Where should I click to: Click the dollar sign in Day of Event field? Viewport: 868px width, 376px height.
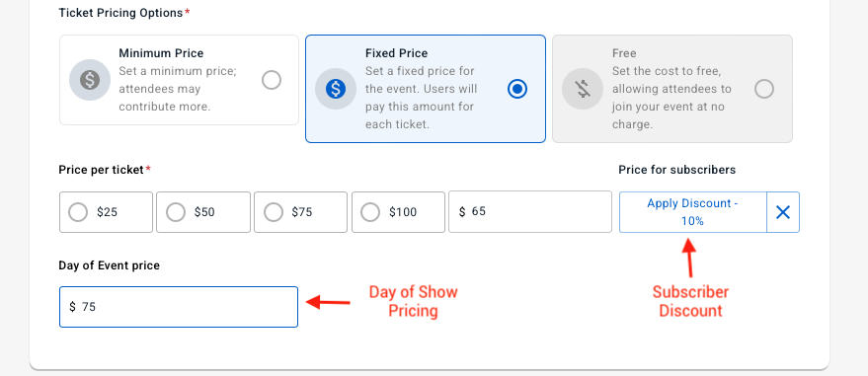pyautogui.click(x=72, y=307)
